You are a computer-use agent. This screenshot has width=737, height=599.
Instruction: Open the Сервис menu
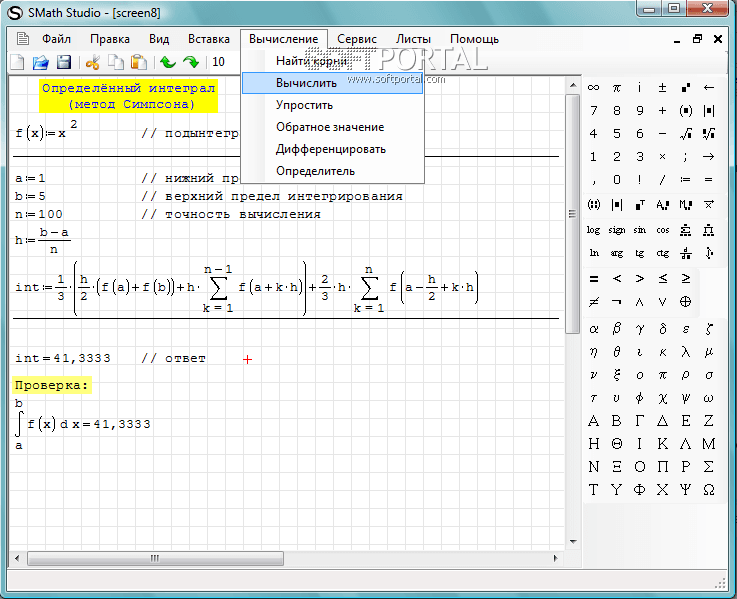point(357,39)
